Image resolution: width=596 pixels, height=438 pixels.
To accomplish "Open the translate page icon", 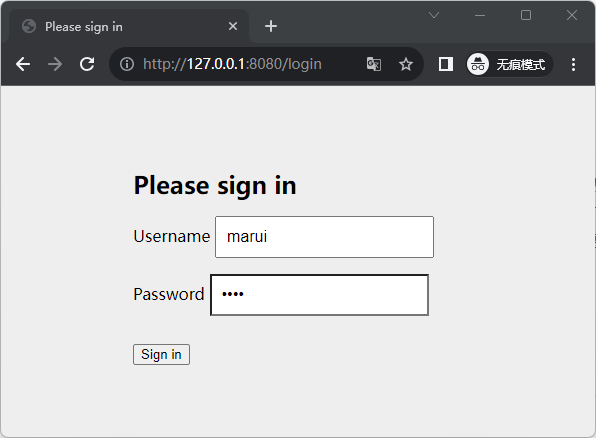I will tap(374, 64).
